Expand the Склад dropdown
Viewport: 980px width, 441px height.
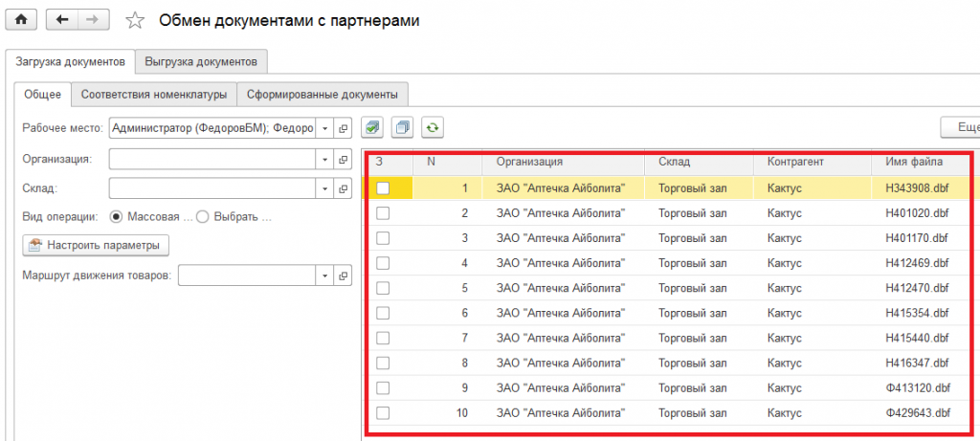click(325, 188)
